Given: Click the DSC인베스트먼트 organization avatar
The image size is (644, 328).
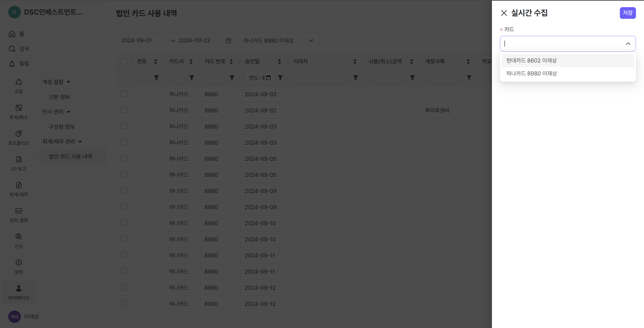Looking at the screenshot, I should [x=15, y=12].
